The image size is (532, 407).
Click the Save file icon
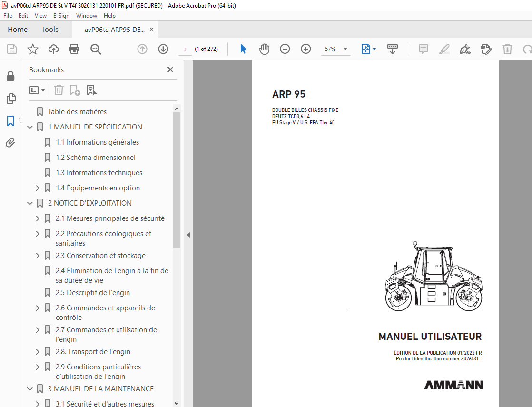coord(12,49)
